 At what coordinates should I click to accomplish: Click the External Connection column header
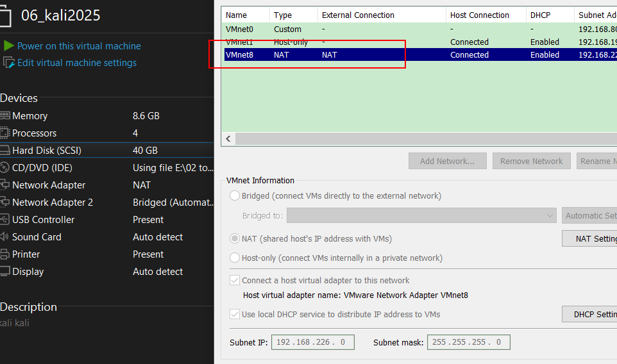pos(382,15)
